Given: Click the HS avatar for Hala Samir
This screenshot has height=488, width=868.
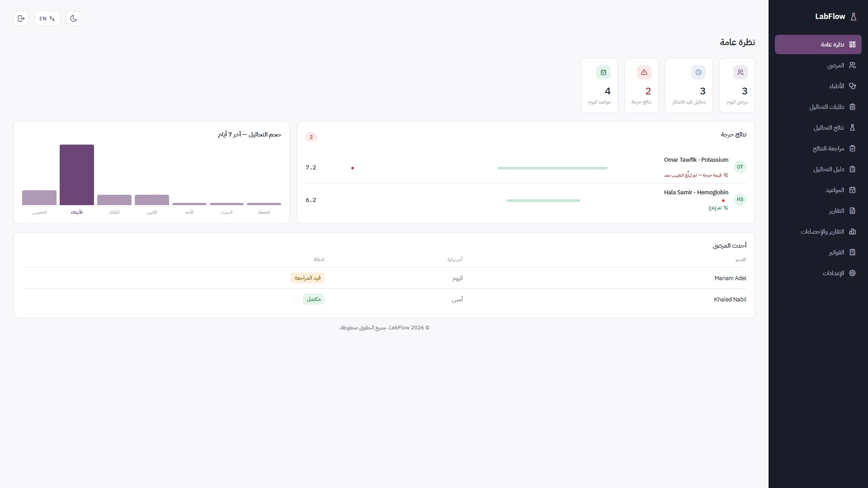Looking at the screenshot, I should 740,200.
